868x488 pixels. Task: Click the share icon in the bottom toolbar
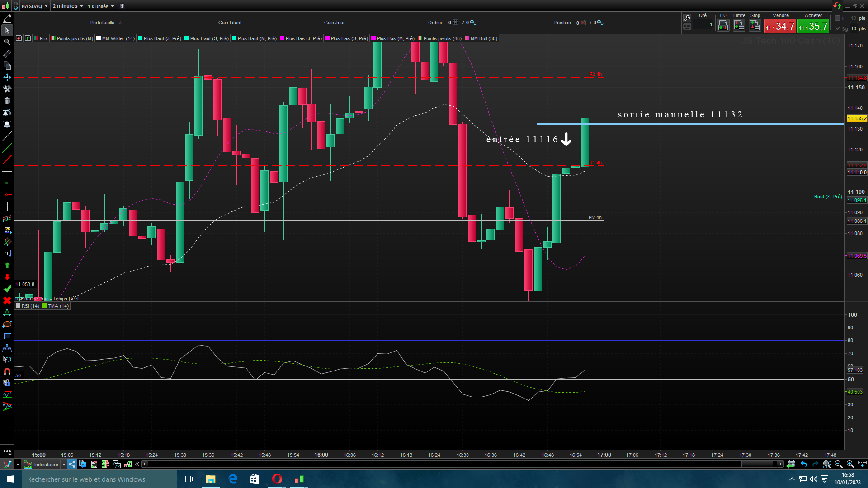click(72, 465)
